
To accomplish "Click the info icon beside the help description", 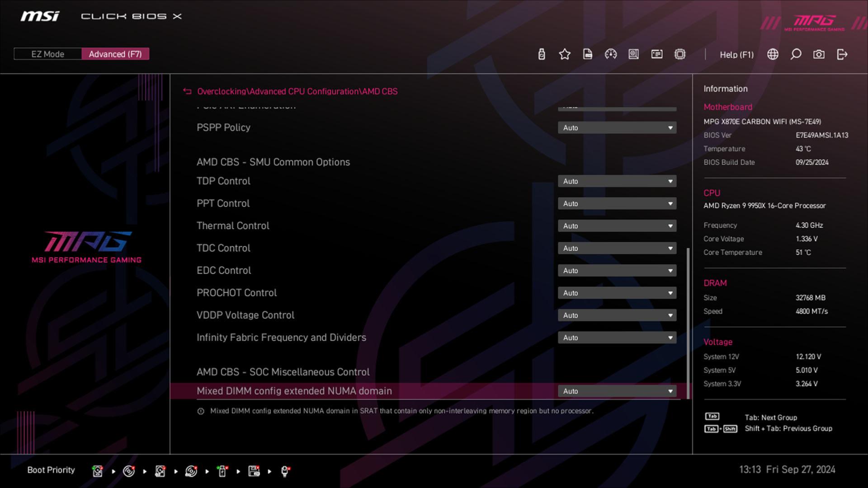I will 201,411.
